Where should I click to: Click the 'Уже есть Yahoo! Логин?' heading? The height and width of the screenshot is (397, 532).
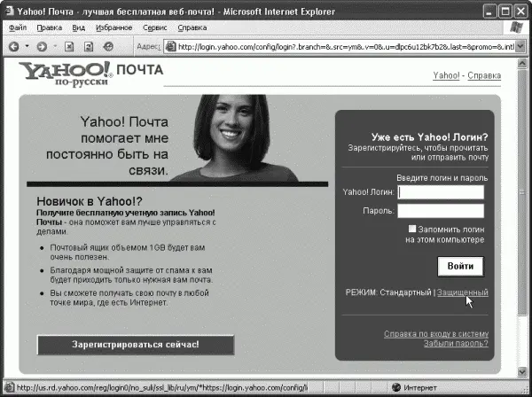pos(429,137)
